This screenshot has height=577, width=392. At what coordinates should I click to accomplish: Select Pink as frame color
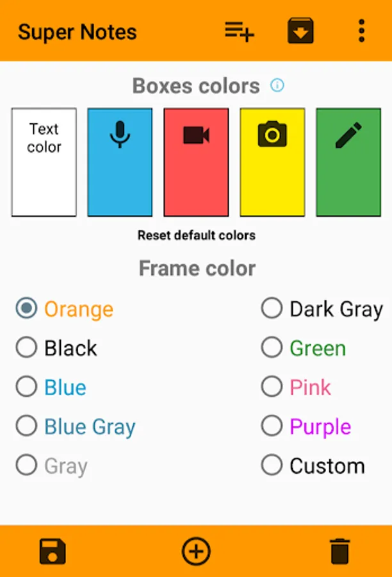[x=272, y=387]
